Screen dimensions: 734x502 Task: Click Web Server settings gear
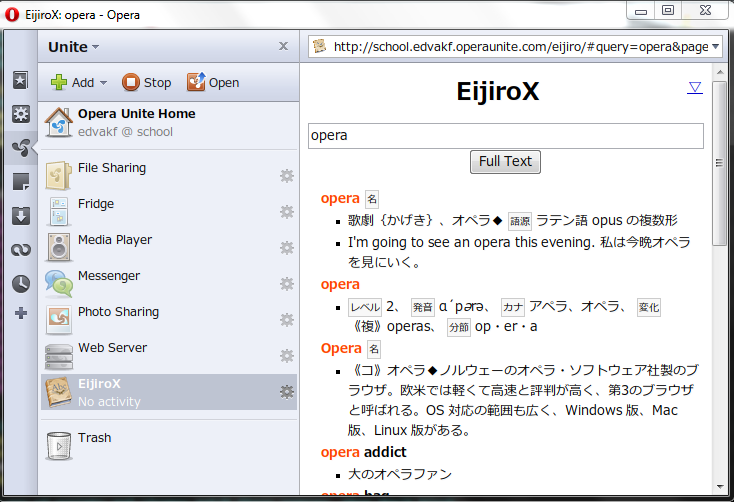point(286,356)
